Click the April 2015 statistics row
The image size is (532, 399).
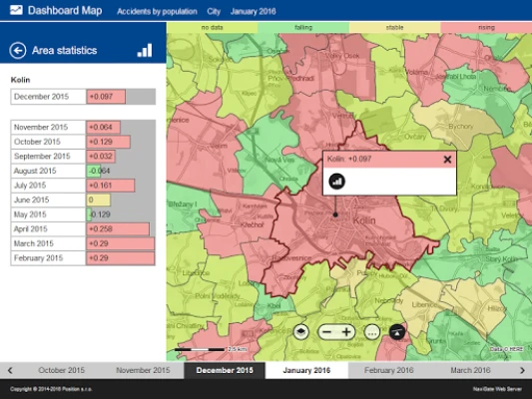[x=83, y=229]
